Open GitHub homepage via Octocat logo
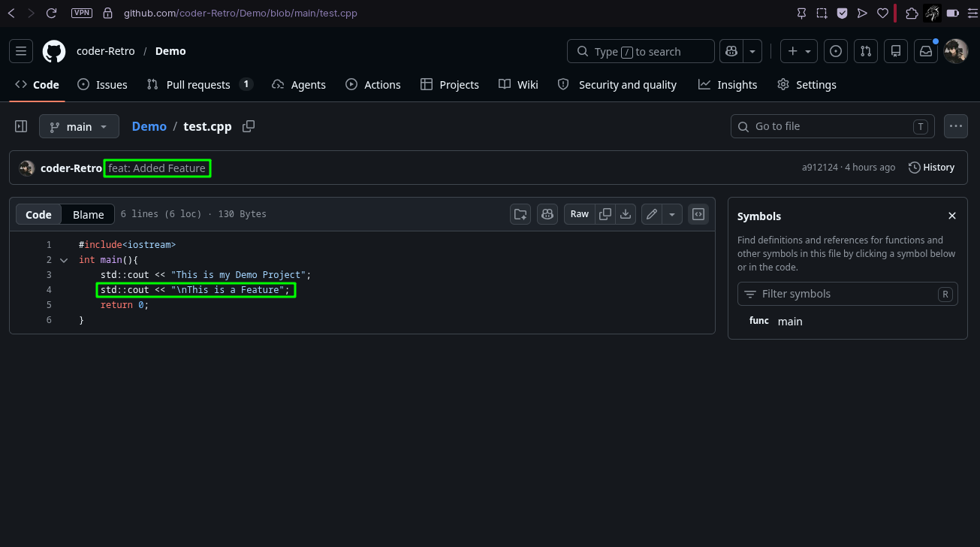Screen dimensions: 980x547 click(x=54, y=51)
